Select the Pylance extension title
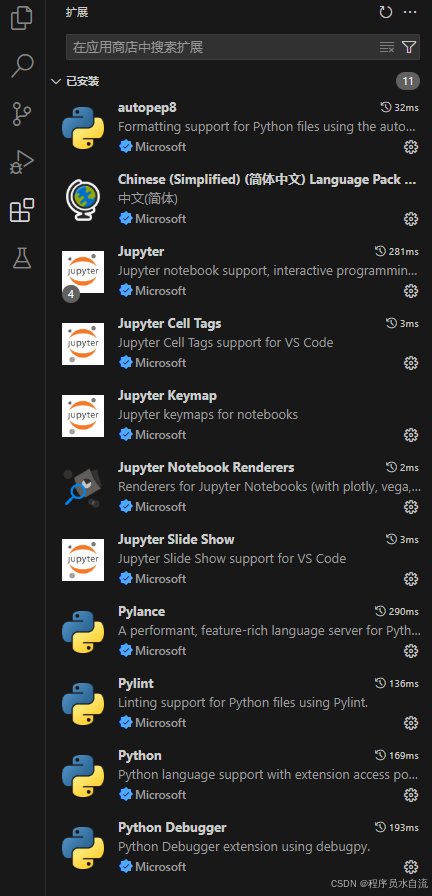 [x=141, y=611]
